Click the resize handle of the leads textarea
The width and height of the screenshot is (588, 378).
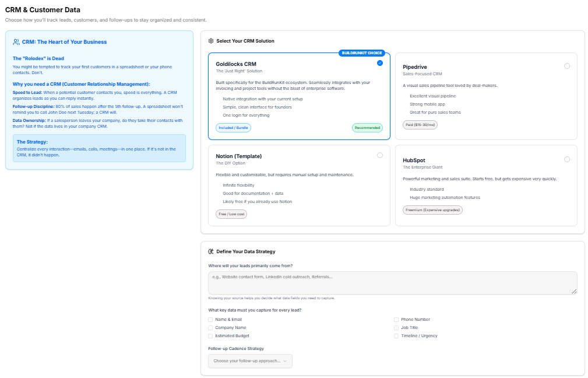pyautogui.click(x=574, y=291)
